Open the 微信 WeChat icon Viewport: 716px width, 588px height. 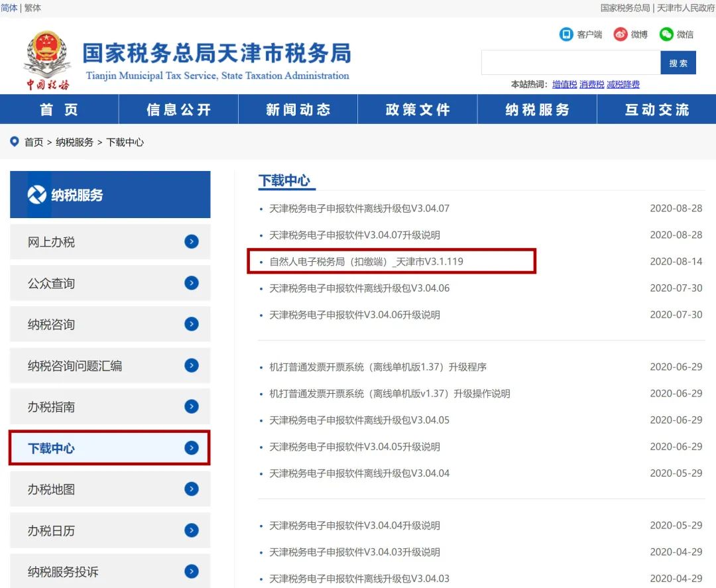tap(666, 34)
